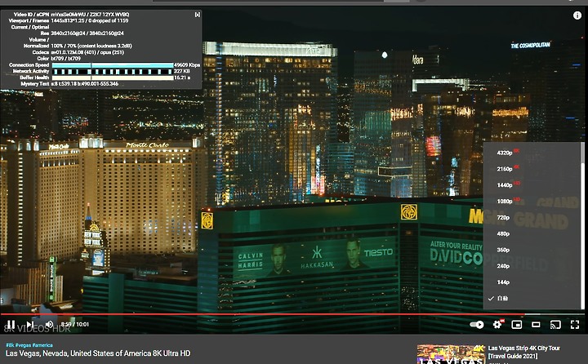Screen dimensions: 588x364
Task: Select the checked Auto quality option
Action: pyautogui.click(x=532, y=299)
